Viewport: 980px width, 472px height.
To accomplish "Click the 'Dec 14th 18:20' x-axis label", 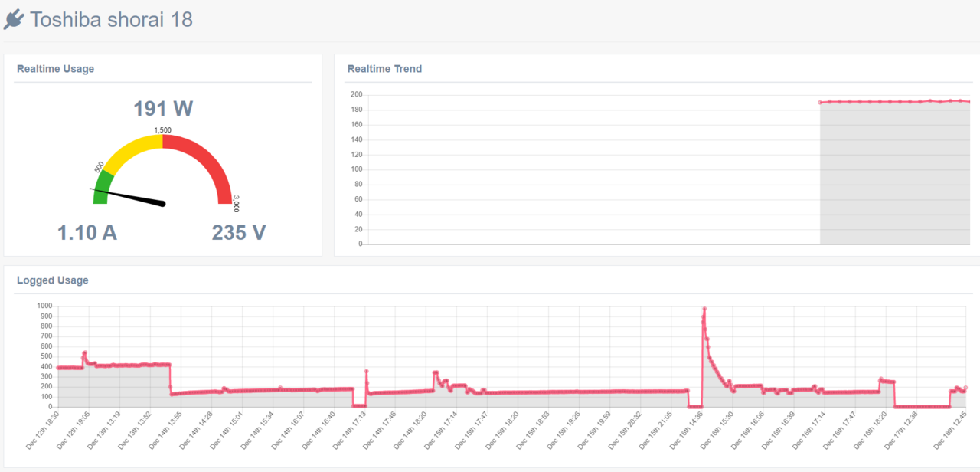I will 410,431.
